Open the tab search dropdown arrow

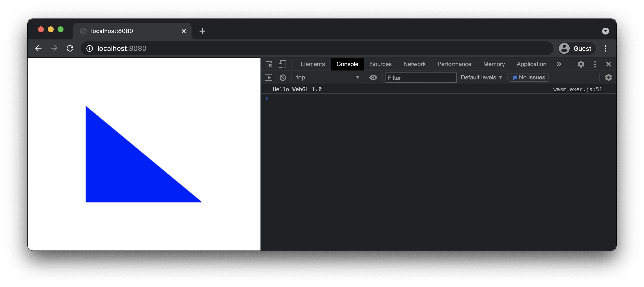pyautogui.click(x=605, y=31)
